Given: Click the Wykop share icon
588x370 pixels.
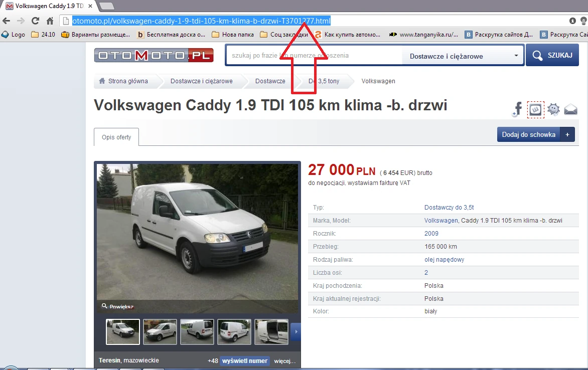Looking at the screenshot, I should (535, 109).
